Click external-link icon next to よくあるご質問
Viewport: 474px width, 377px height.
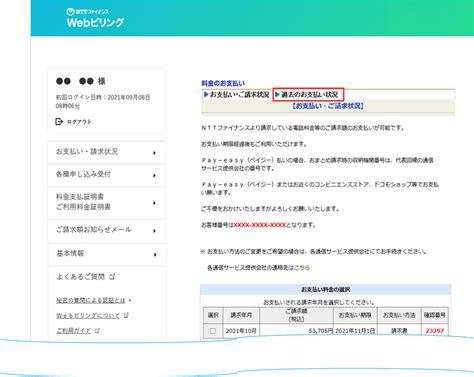coord(112,276)
